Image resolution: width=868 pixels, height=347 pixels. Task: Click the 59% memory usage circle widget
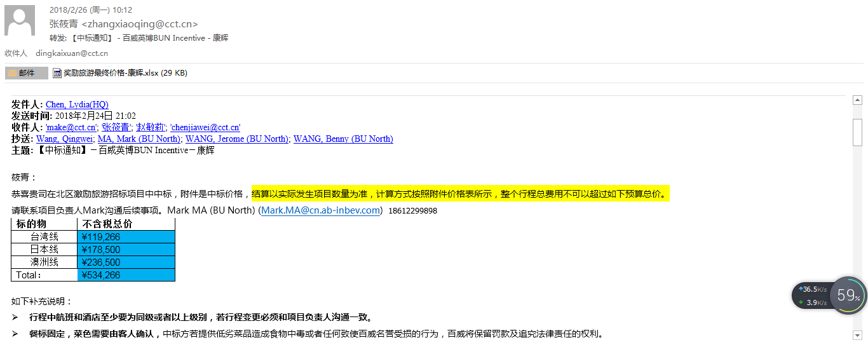coord(848,295)
